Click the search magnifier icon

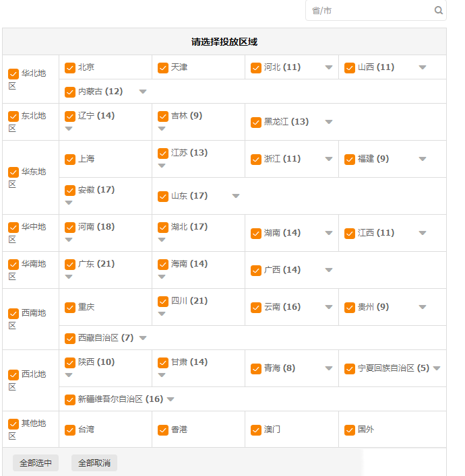[x=439, y=11]
